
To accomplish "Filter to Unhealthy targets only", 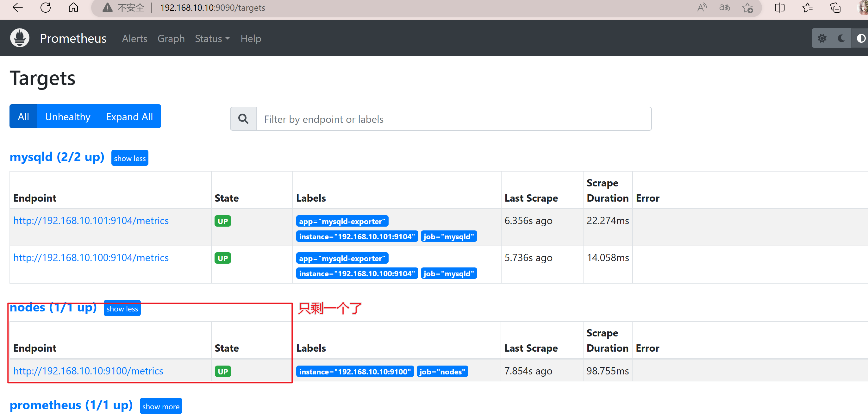I will coord(68,116).
